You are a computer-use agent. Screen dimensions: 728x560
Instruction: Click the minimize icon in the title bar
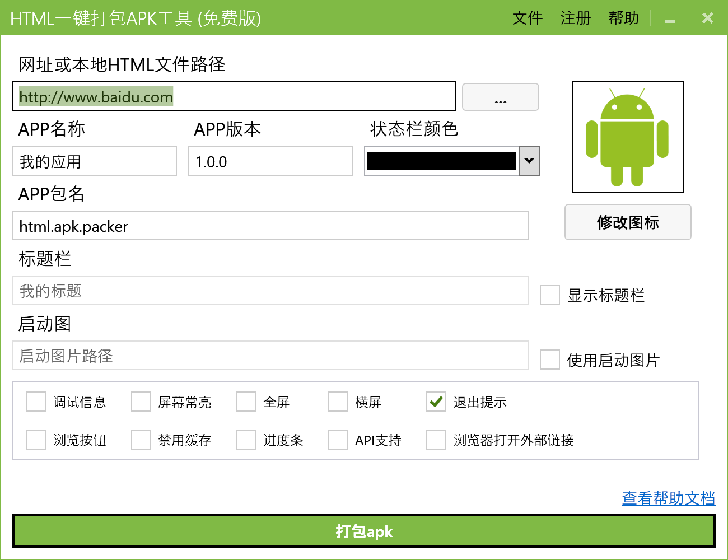670,18
